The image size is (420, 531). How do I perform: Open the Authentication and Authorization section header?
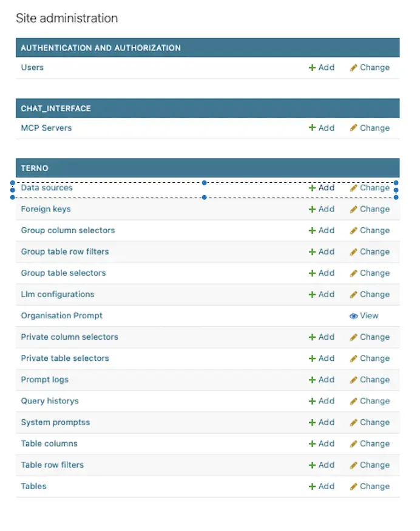(x=101, y=48)
